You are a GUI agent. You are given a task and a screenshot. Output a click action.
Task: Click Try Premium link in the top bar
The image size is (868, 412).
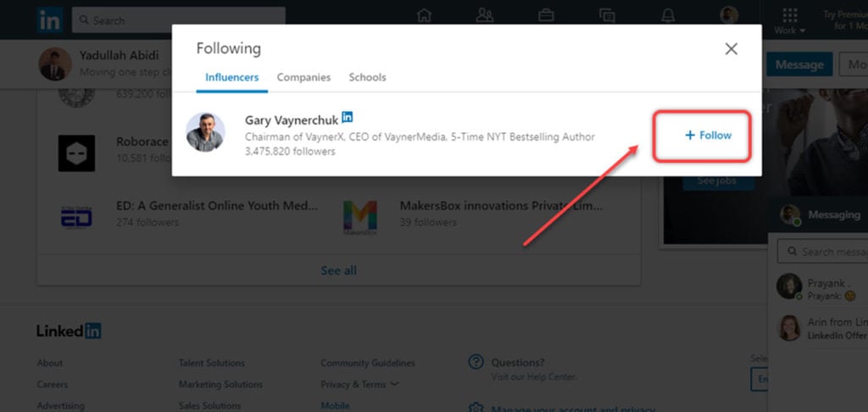click(x=845, y=20)
